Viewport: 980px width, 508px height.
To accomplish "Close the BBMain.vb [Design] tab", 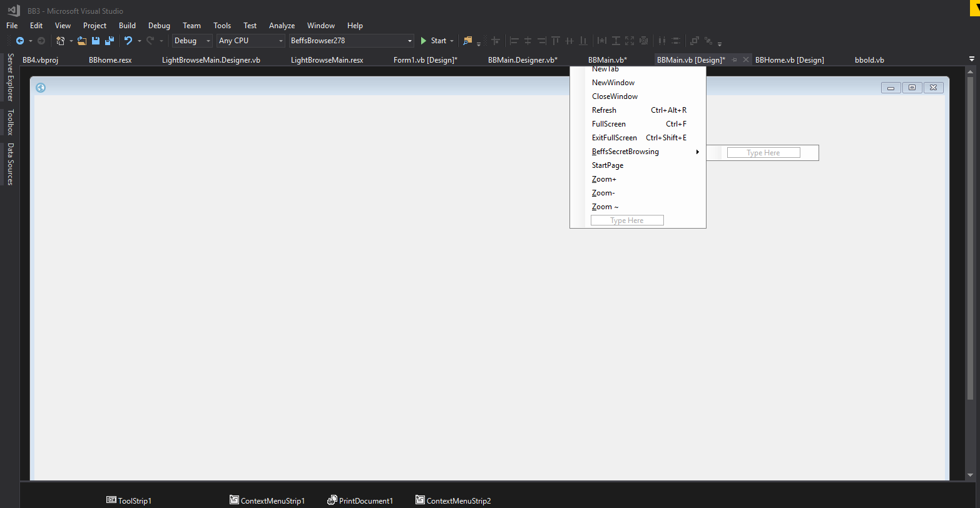I will (746, 60).
